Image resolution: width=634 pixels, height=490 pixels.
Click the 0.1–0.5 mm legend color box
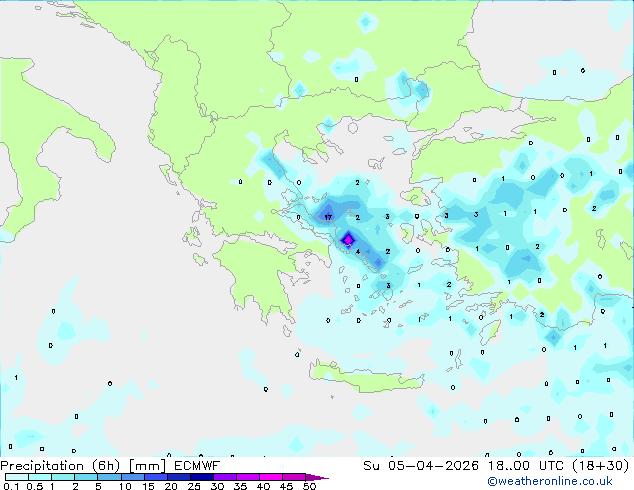17,477
